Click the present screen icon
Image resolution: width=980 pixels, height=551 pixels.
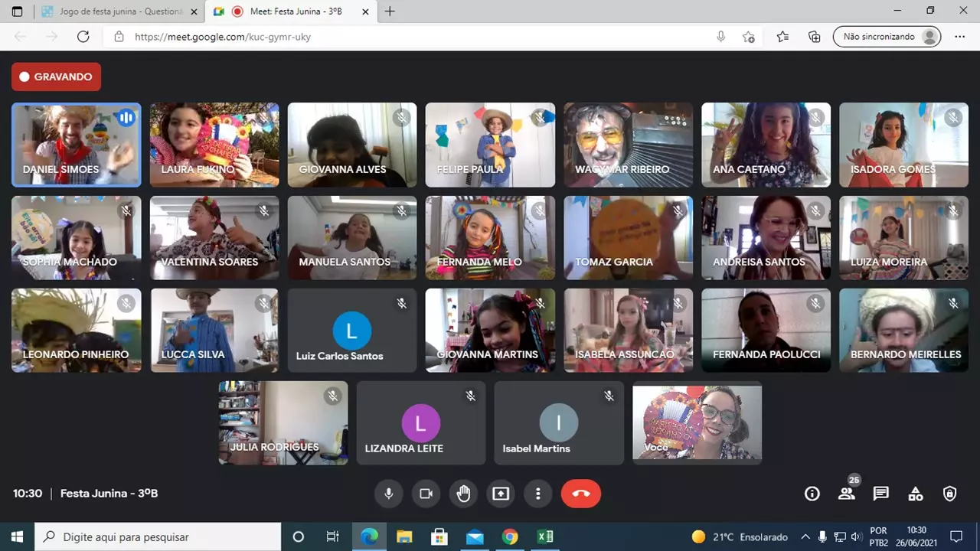pos(501,494)
